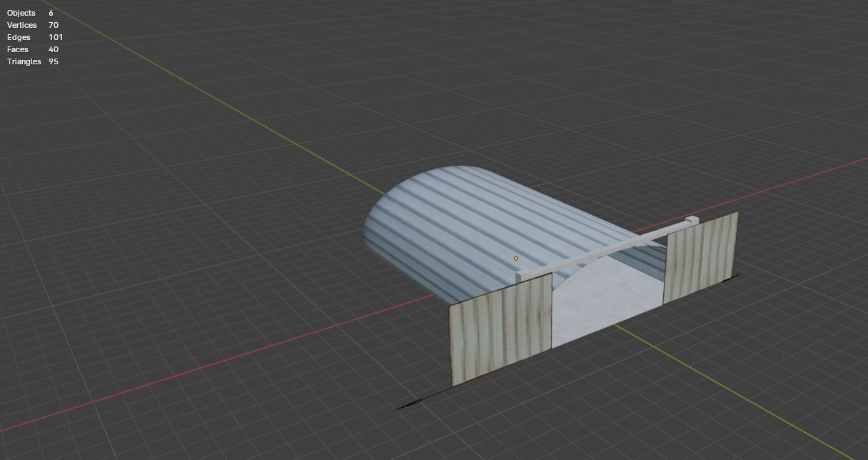Click the orange object origin dot
868x460 pixels.
(516, 259)
